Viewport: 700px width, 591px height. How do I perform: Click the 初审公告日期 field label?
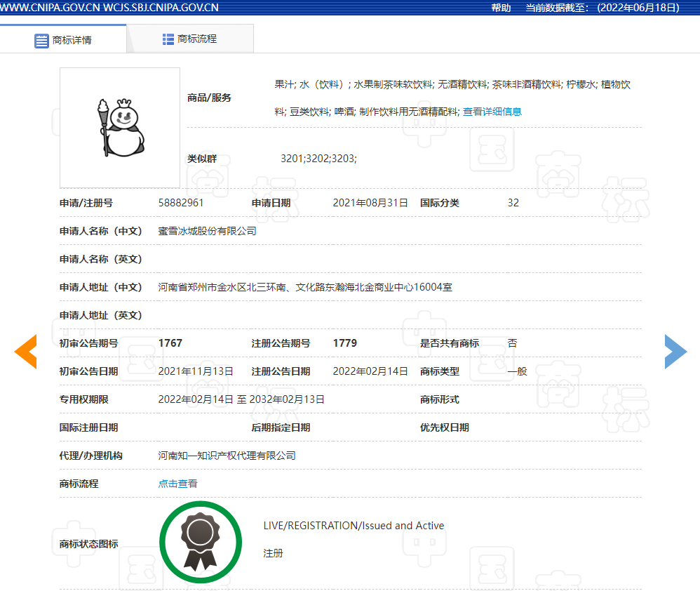click(x=89, y=371)
